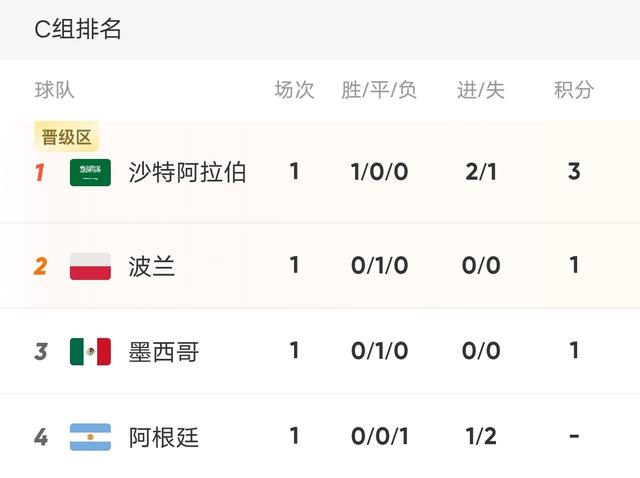Viewport: 640px width, 478px height.
Task: Click the 进/失 column header
Action: point(481,90)
